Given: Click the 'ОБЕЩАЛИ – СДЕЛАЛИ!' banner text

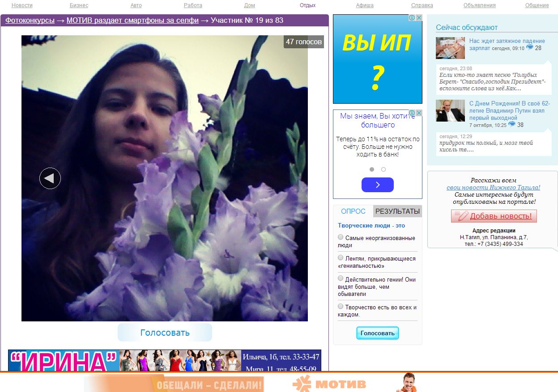Looking at the screenshot, I should click(209, 384).
